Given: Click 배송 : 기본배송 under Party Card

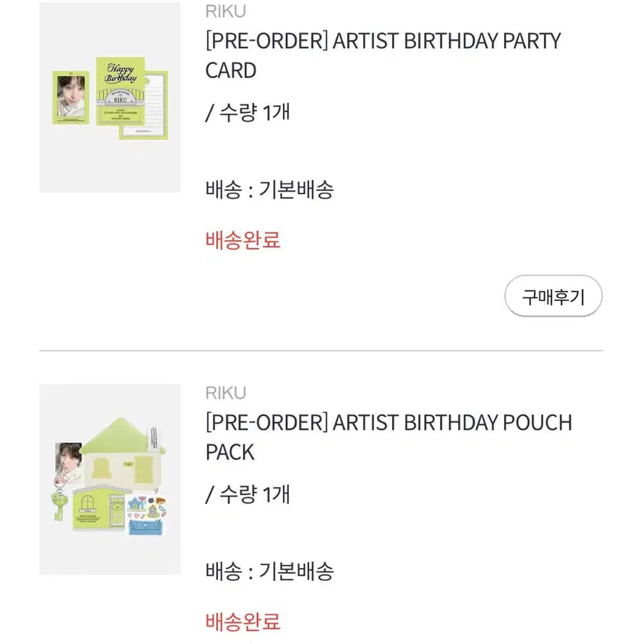Looking at the screenshot, I should (x=269, y=189).
